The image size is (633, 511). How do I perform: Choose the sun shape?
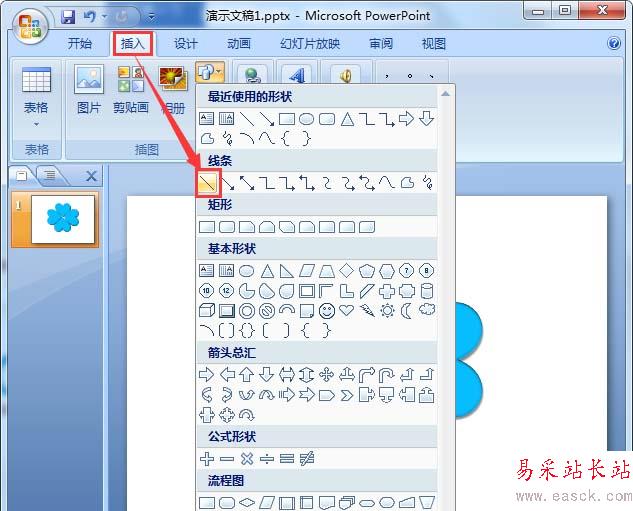tap(387, 310)
